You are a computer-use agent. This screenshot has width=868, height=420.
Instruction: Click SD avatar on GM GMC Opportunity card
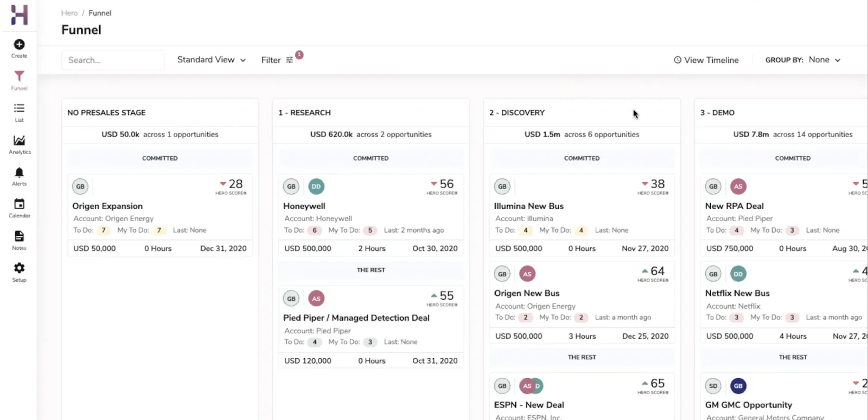click(x=713, y=386)
